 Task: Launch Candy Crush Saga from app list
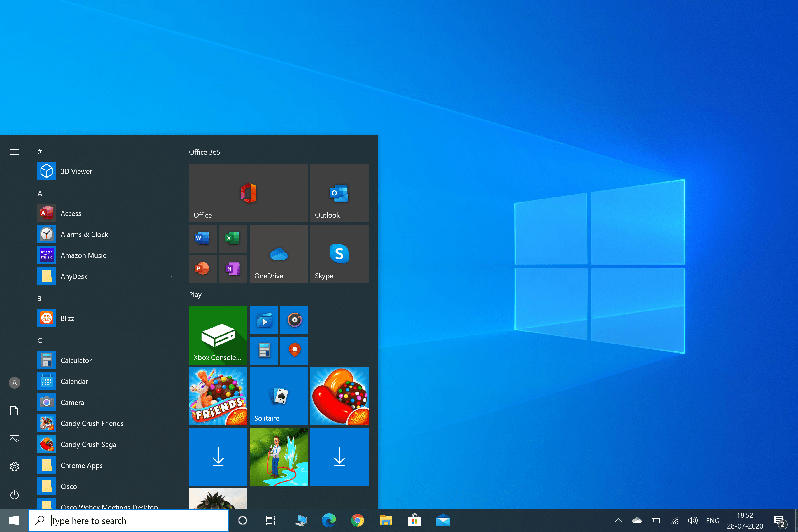88,444
